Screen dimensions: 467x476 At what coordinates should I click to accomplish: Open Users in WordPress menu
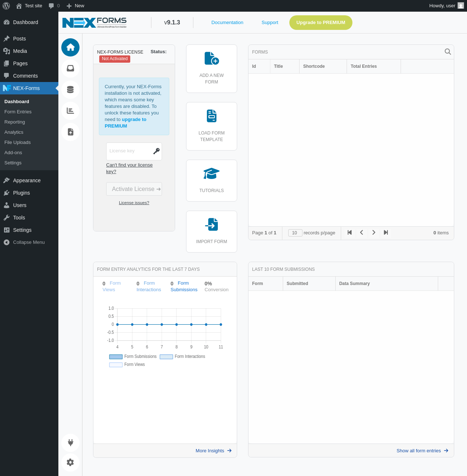29,205
